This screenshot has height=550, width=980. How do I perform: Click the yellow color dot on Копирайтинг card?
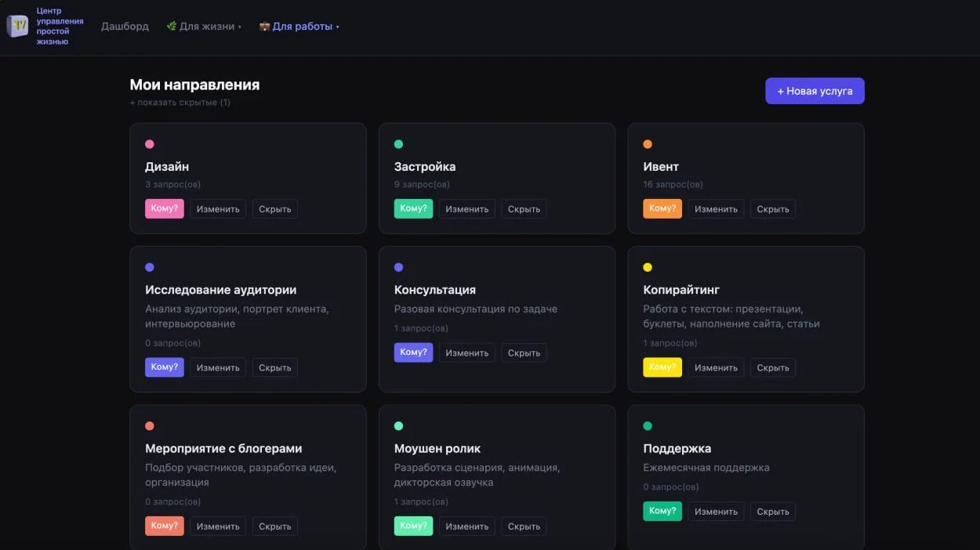click(648, 267)
